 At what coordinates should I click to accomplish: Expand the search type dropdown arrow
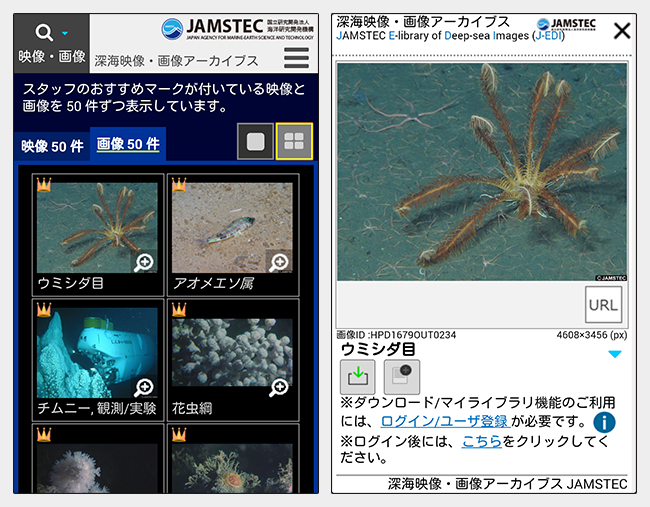point(65,33)
